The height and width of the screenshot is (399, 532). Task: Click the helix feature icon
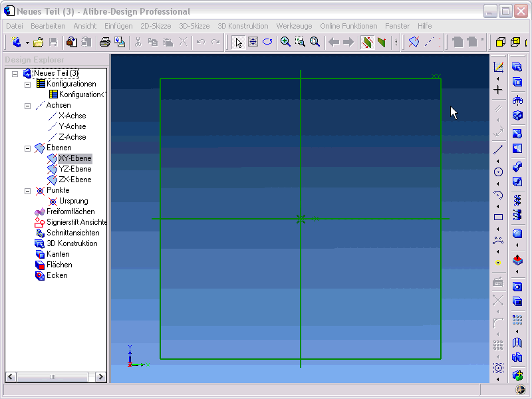point(517,200)
